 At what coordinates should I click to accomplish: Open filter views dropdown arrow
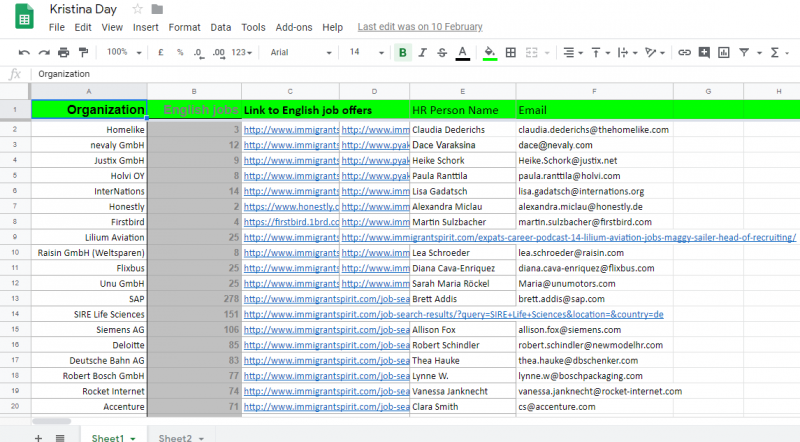pos(759,53)
